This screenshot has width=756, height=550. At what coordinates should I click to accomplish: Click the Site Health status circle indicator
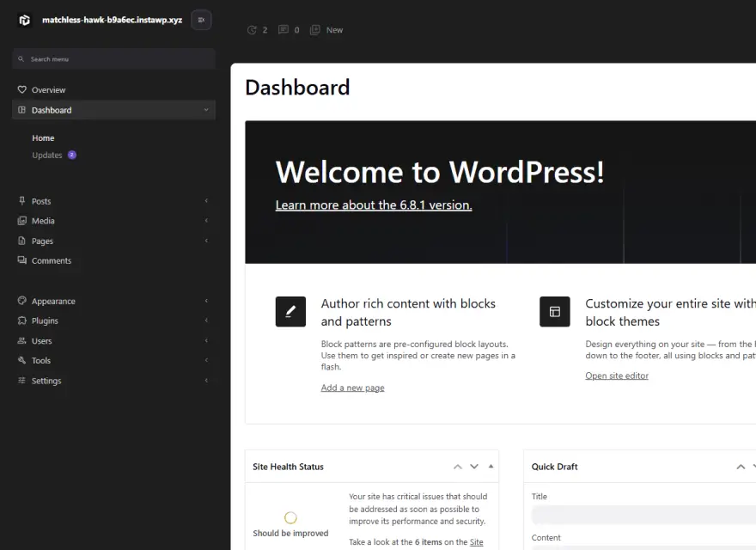[290, 517]
